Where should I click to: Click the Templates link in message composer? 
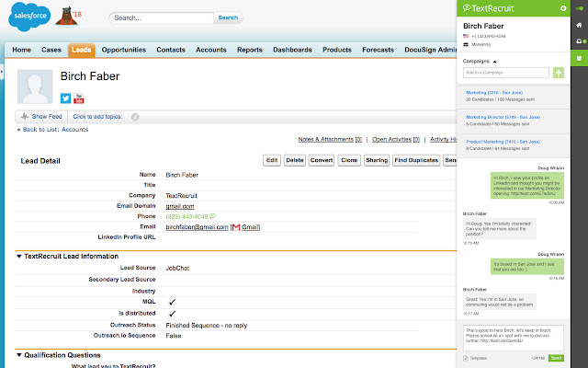pos(479,358)
